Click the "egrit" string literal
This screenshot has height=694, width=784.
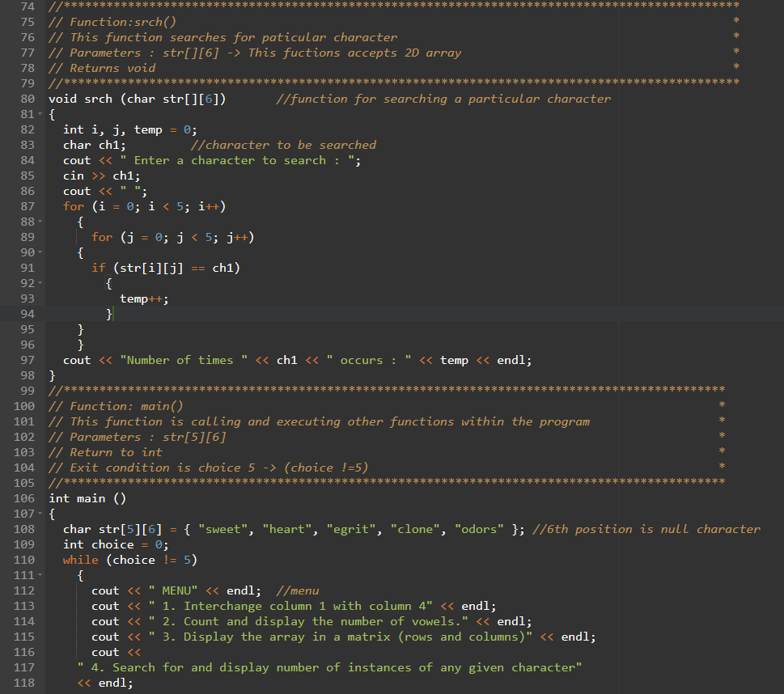pyautogui.click(x=351, y=529)
